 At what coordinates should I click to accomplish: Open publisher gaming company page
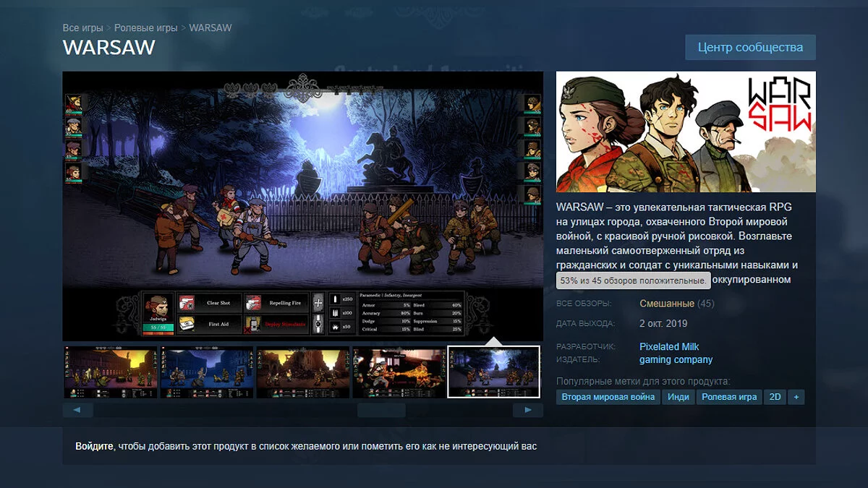click(x=676, y=359)
